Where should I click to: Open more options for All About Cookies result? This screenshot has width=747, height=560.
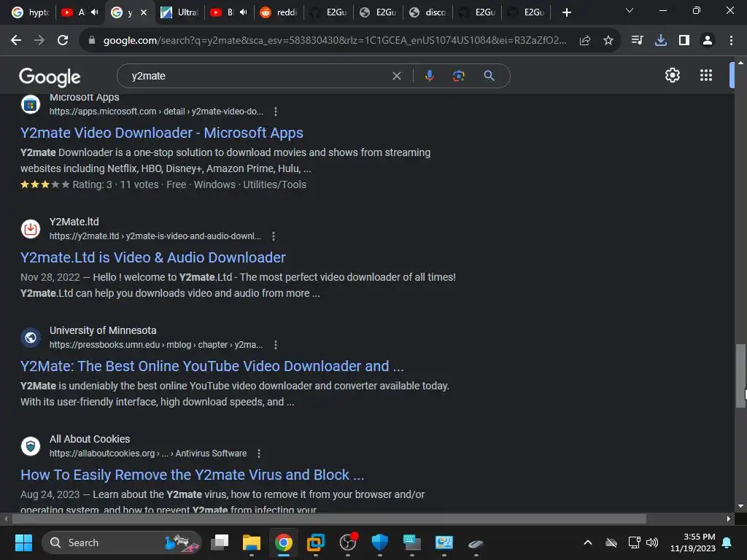(x=259, y=454)
